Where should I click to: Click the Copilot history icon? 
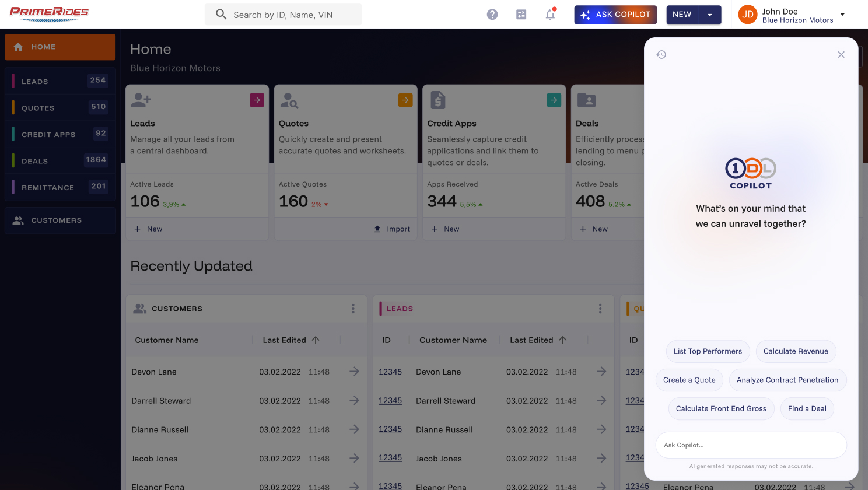[661, 54]
